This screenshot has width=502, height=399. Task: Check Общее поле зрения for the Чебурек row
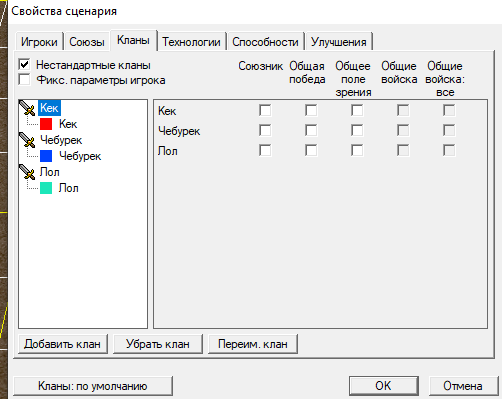pos(357,130)
